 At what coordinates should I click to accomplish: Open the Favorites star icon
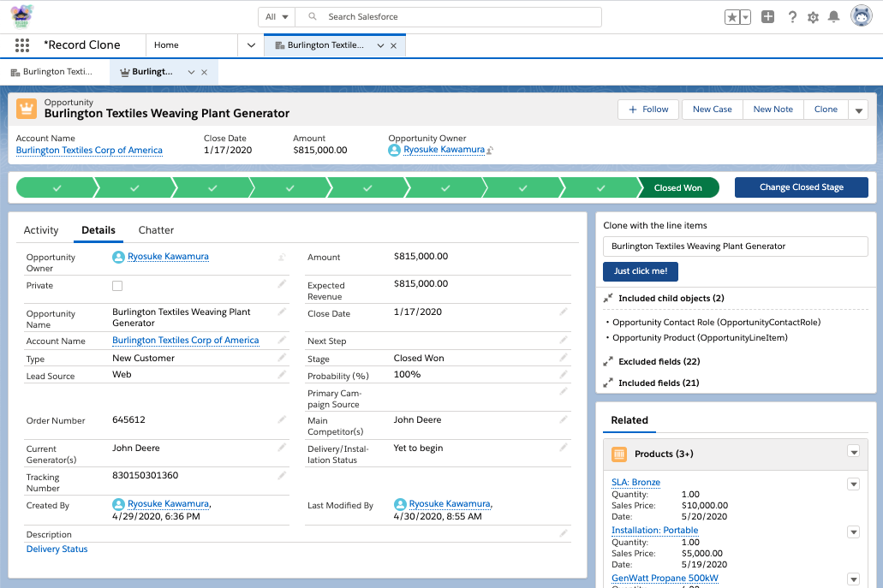731,17
